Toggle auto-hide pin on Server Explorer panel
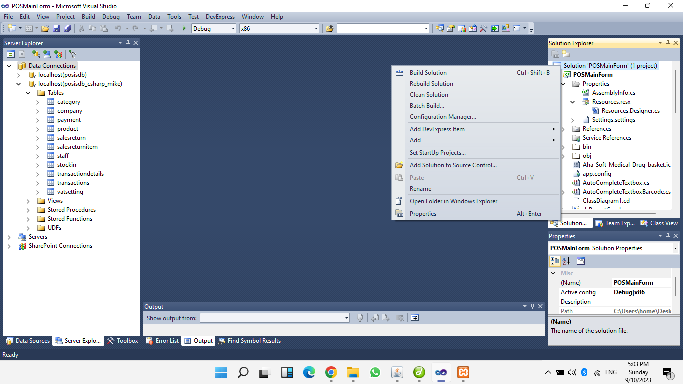Screen dimensions: 683x384 [x=128, y=43]
